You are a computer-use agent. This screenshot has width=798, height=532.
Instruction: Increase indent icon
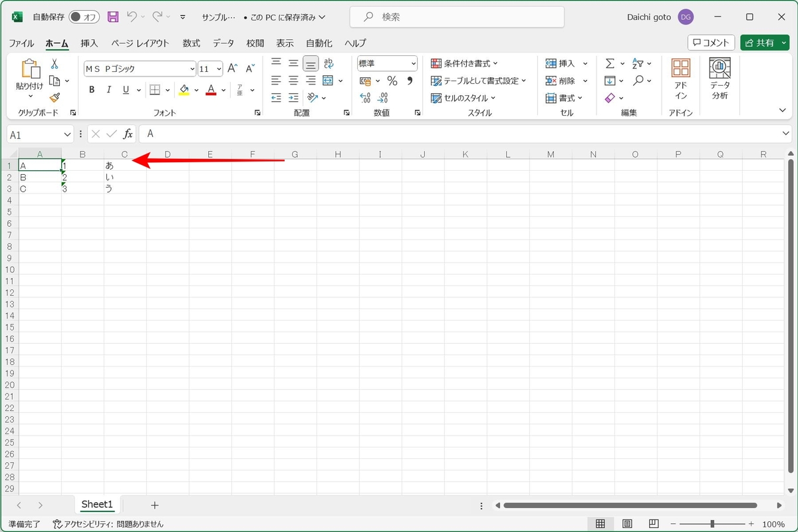293,98
